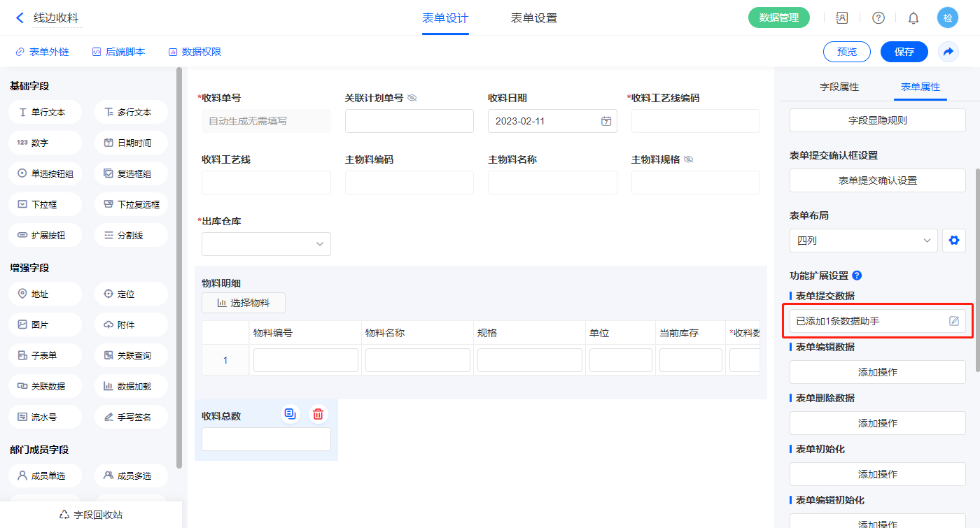The width and height of the screenshot is (980, 528).
Task: Open the 表单布局 四列 dropdown
Action: tap(863, 241)
